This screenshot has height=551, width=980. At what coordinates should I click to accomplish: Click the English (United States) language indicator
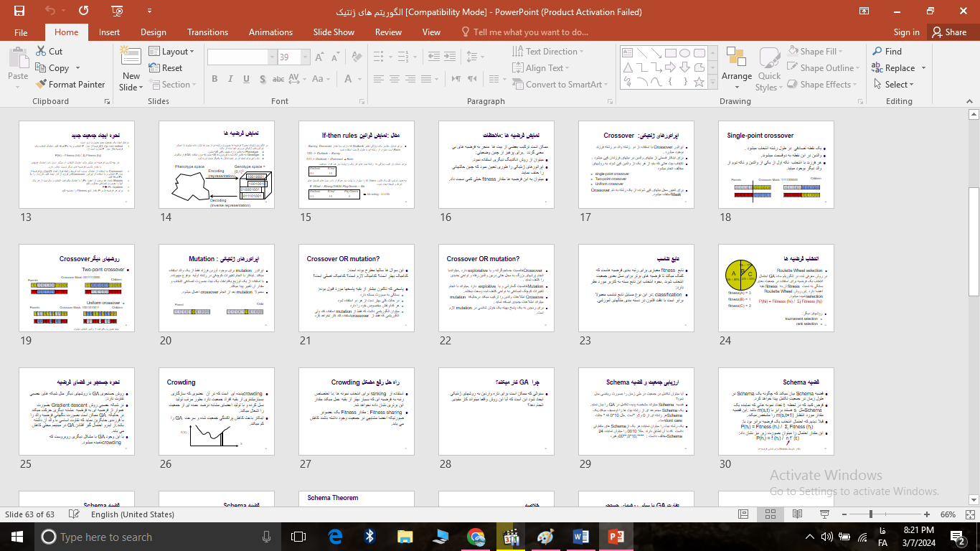[133, 514]
